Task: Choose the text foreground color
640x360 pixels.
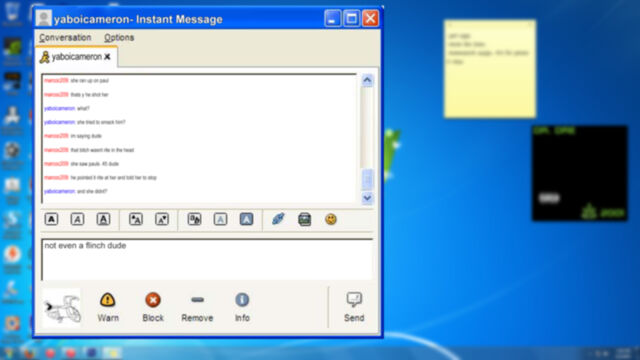Action: click(220, 220)
